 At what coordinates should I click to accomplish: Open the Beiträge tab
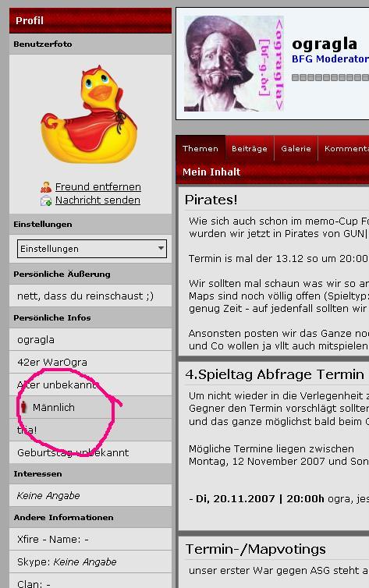[x=250, y=148]
